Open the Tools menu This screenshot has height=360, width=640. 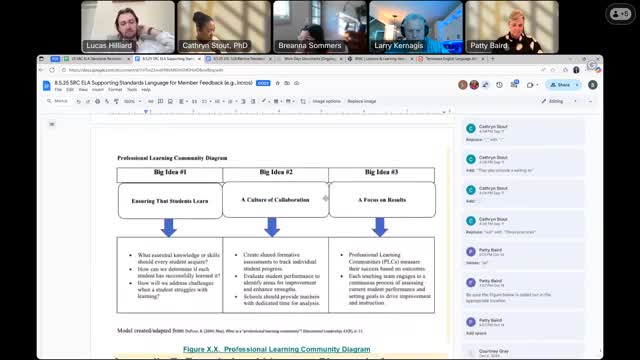coord(132,89)
